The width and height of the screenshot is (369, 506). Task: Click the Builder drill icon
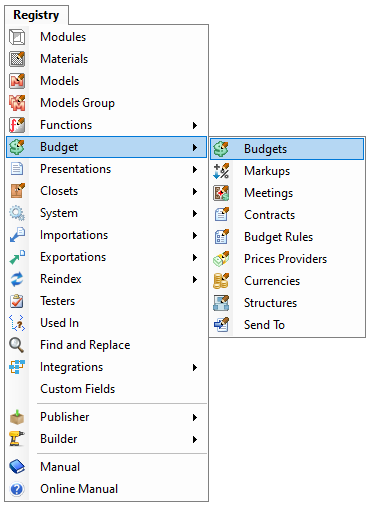pyautogui.click(x=17, y=439)
